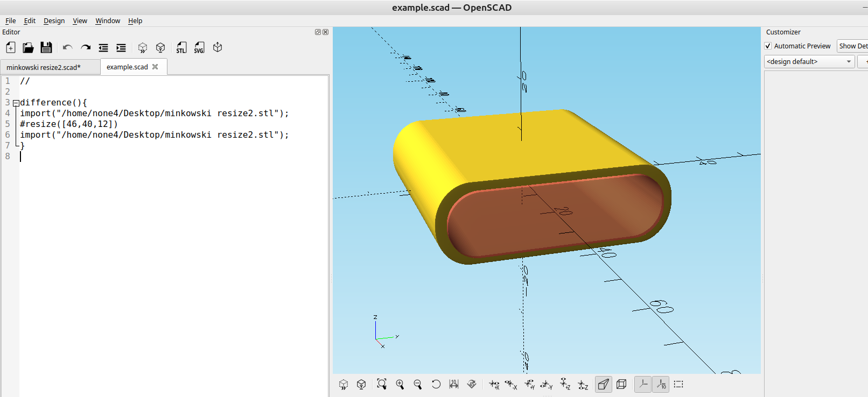Click the Export as SVG icon
This screenshot has height=397, width=868.
coord(199,48)
